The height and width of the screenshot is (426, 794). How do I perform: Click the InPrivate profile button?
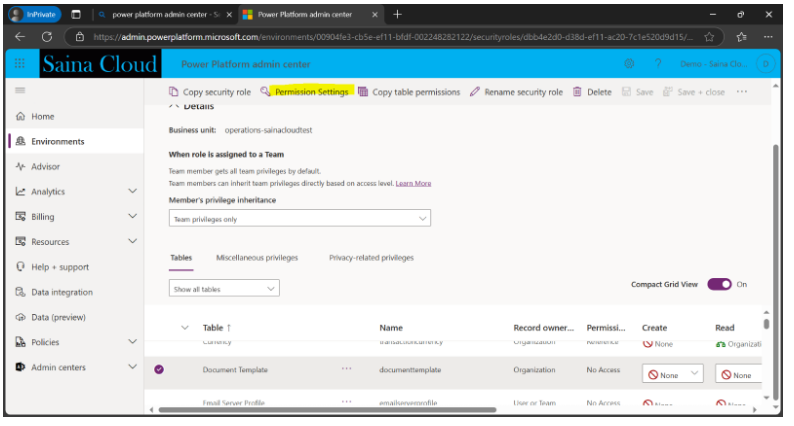click(x=34, y=14)
